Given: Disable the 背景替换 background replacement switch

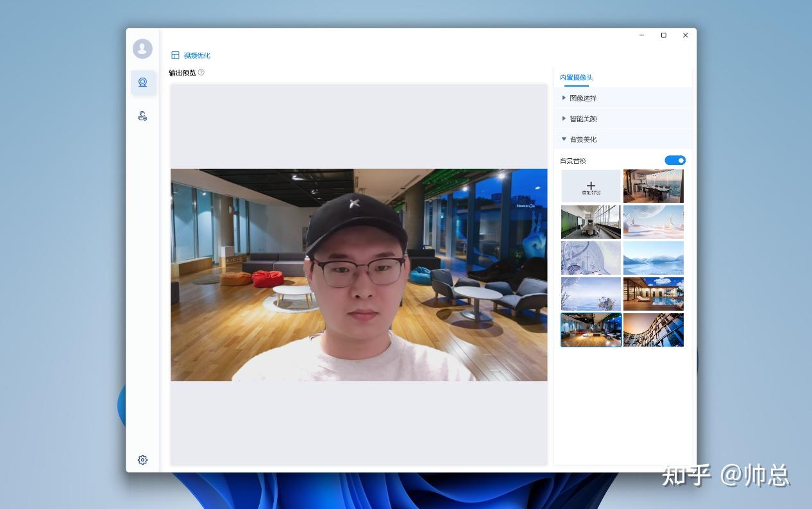Looking at the screenshot, I should pos(675,160).
